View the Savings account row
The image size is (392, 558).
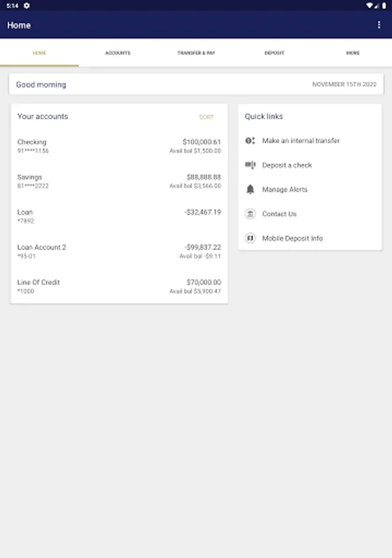[119, 181]
